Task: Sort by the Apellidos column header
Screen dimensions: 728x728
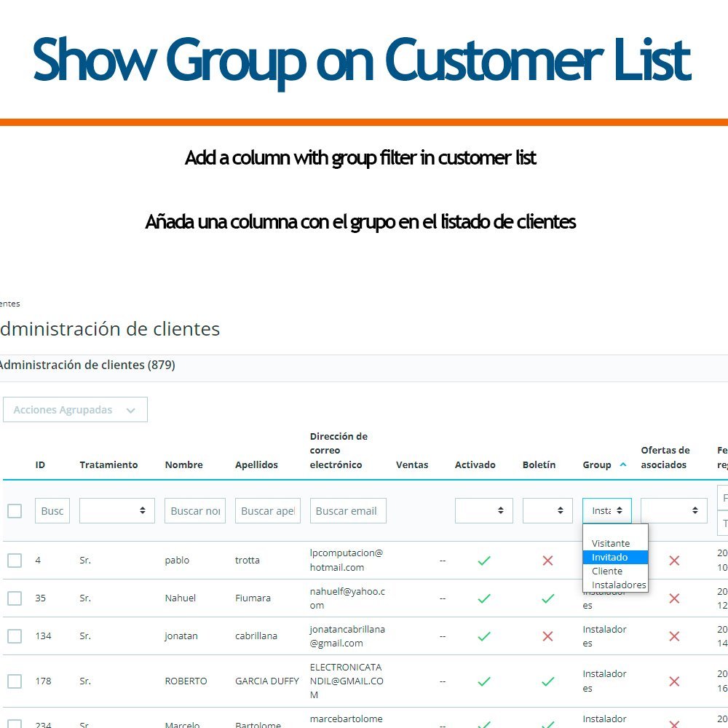Action: tap(256, 464)
